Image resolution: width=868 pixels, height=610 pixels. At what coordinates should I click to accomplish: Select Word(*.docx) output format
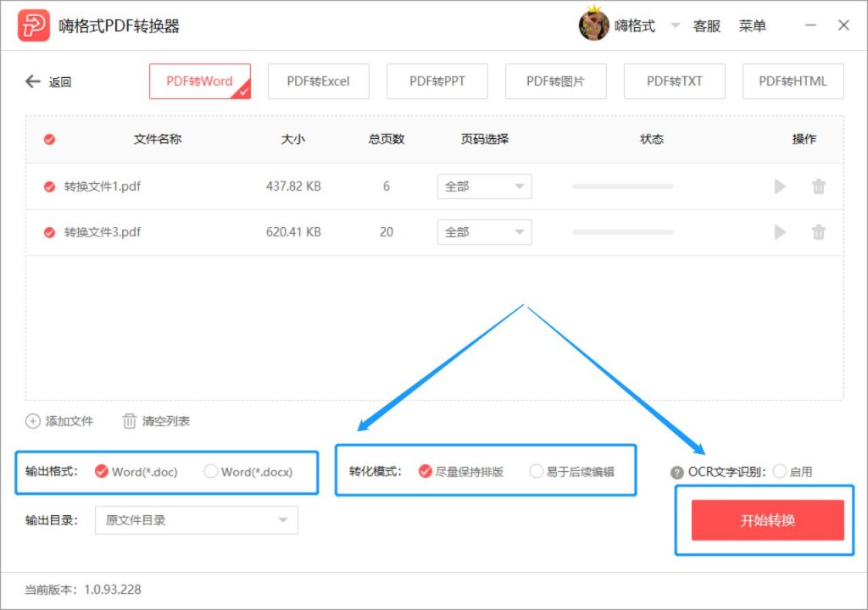coord(248,472)
